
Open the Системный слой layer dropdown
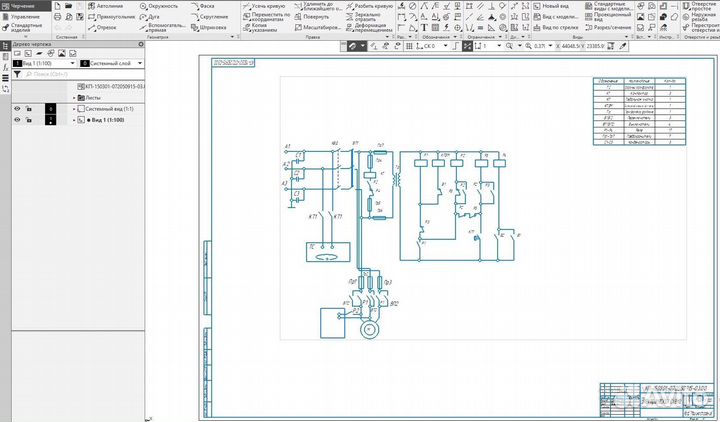[138, 63]
